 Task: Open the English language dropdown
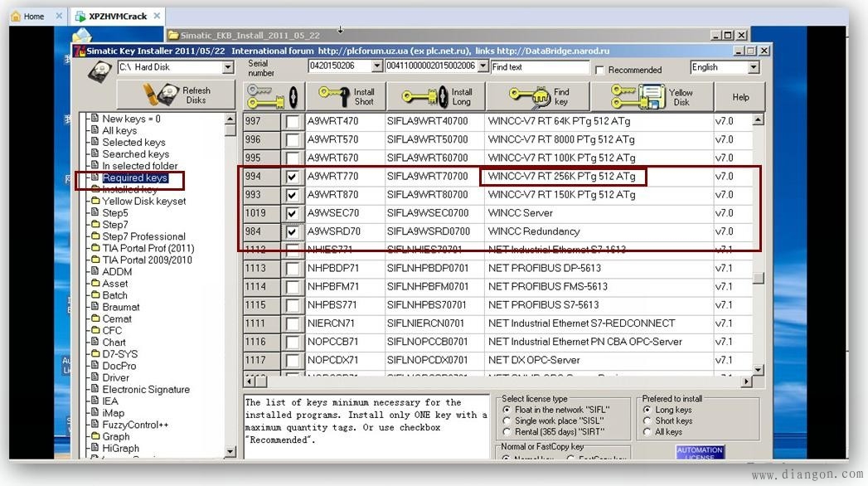[x=753, y=67]
